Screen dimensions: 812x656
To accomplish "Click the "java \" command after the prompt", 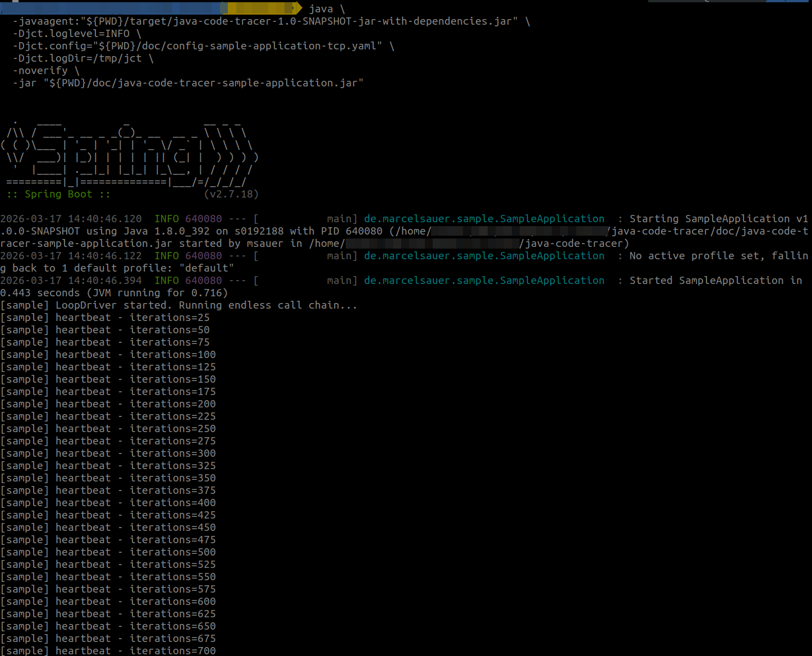I will 327,9.
